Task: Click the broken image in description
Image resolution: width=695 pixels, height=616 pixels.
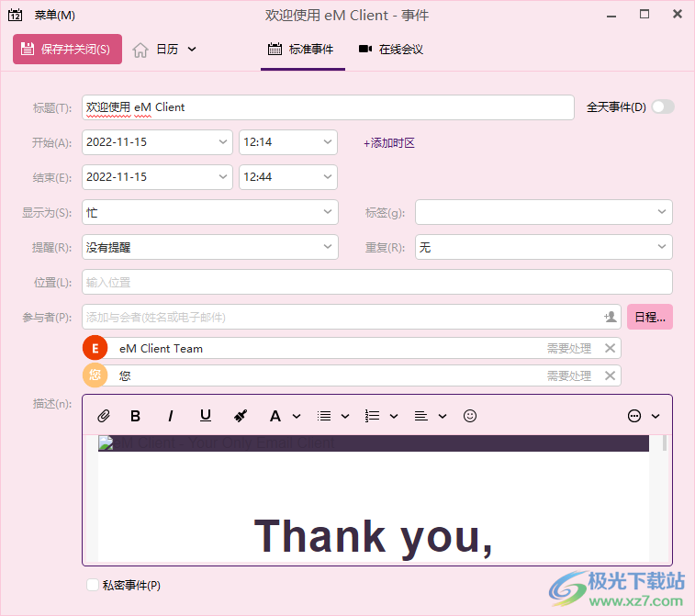Action: pyautogui.click(x=106, y=443)
